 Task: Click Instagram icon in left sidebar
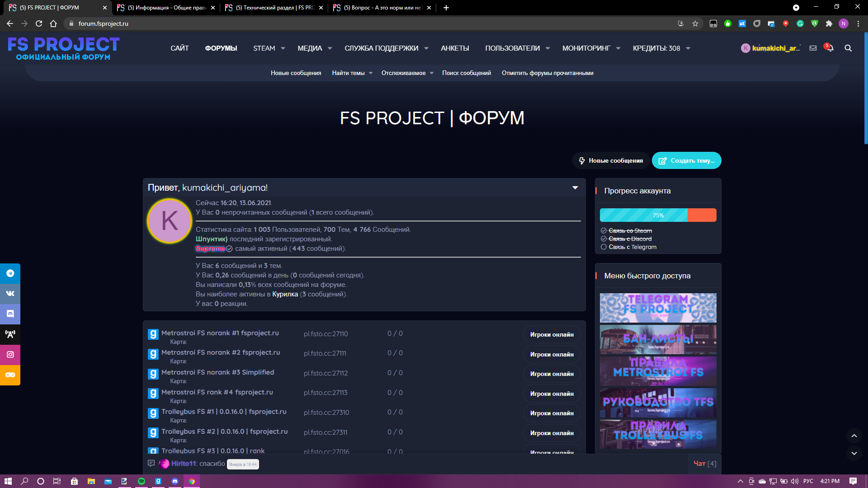pos(10,355)
